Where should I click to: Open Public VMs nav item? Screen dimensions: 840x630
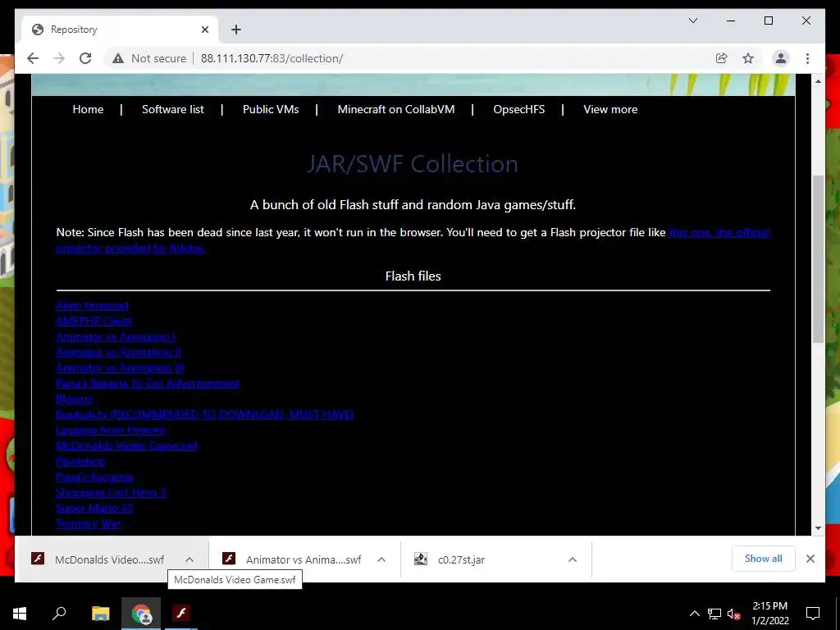(x=271, y=109)
